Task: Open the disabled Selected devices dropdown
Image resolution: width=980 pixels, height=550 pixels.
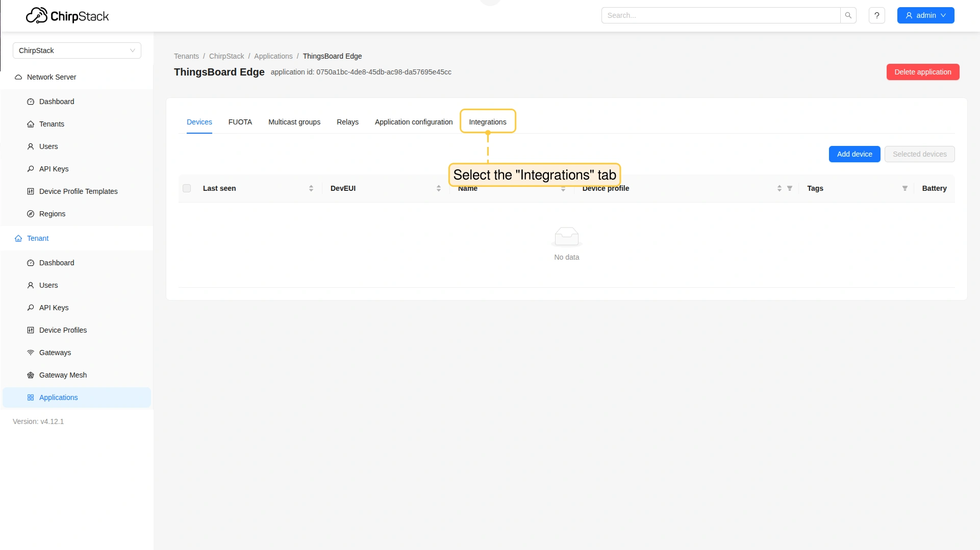Action: tap(919, 154)
